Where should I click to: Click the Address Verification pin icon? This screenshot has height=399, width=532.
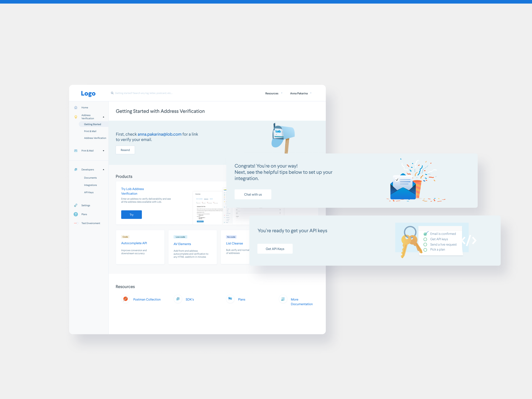pos(76,117)
